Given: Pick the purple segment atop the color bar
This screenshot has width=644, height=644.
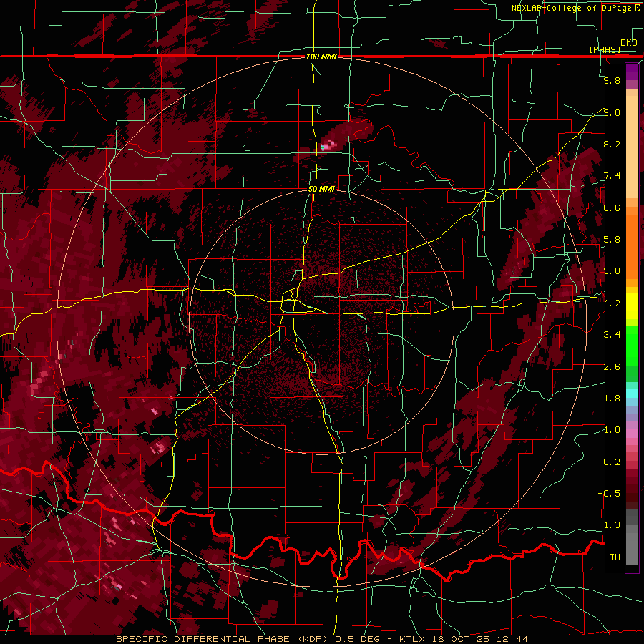Looking at the screenshot, I should 632,72.
